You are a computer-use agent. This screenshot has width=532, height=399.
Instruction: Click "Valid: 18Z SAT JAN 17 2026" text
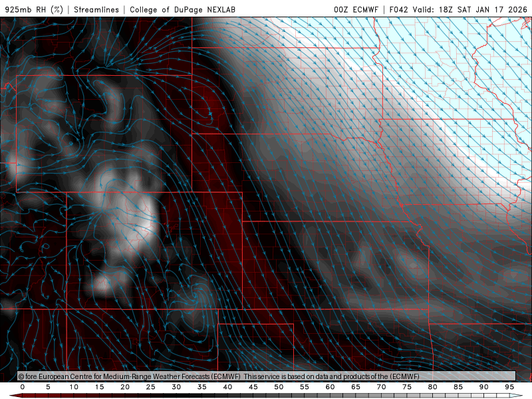click(x=470, y=9)
